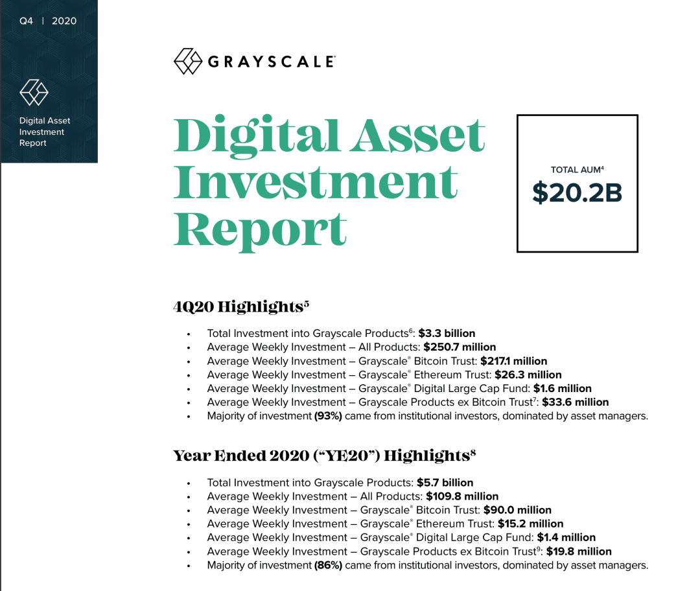The height and width of the screenshot is (591, 700).
Task: Select the '$3.3 billion' total investment value
Action: pos(447,334)
